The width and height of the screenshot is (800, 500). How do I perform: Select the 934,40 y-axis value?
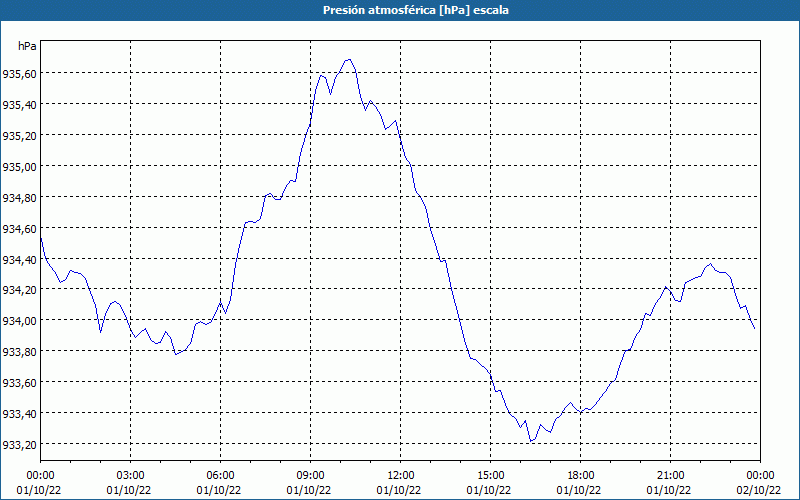19,260
